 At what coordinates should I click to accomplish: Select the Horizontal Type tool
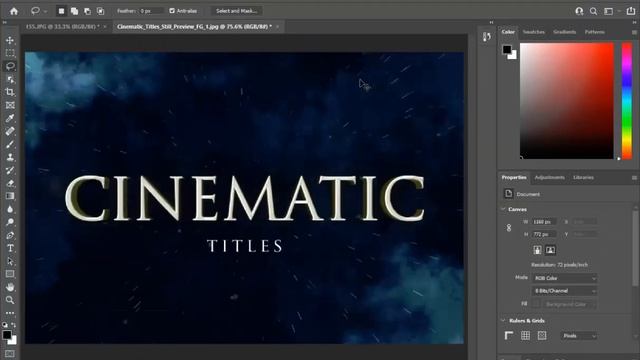(10, 248)
